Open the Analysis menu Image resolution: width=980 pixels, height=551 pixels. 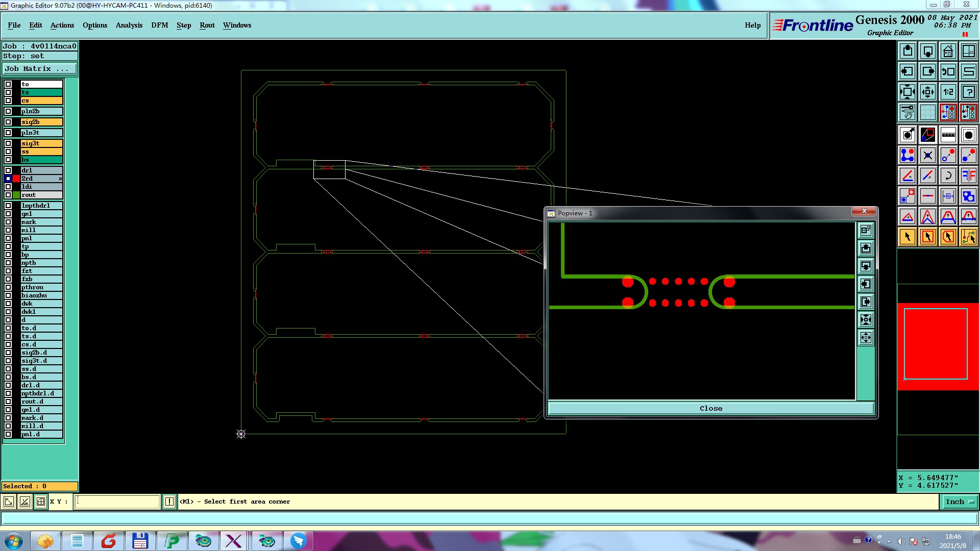click(x=129, y=25)
